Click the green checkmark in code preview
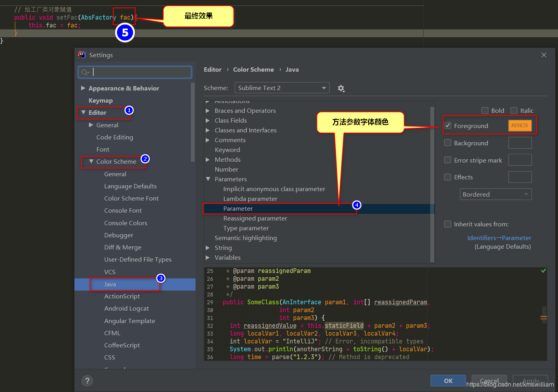Screen dimensions: 558x392 coord(544,271)
